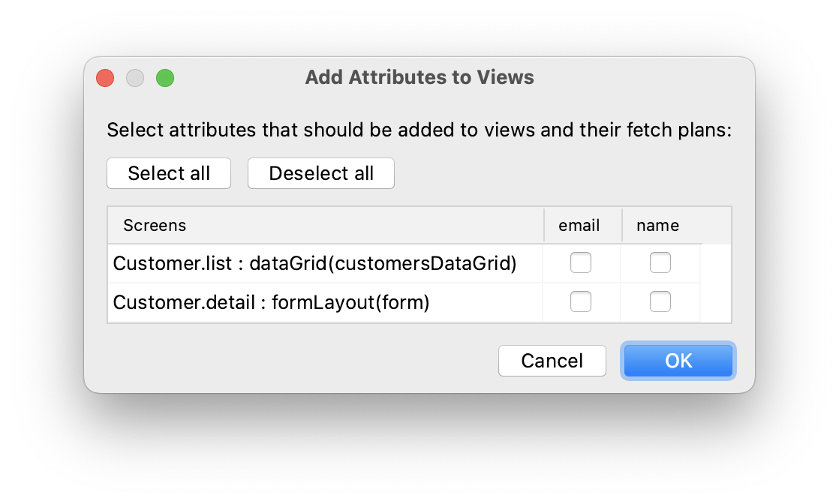This screenshot has height=504, width=839.
Task: Check name for the Customer.detail formLayout row
Action: click(660, 301)
